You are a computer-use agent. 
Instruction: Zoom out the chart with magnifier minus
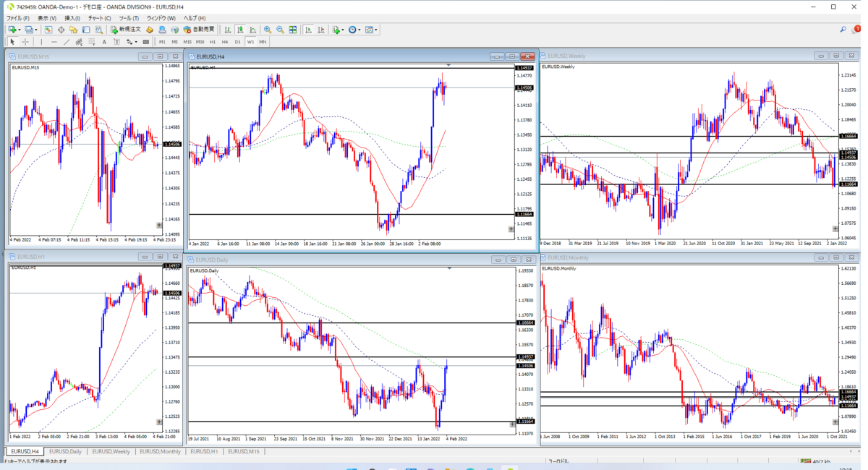(280, 30)
